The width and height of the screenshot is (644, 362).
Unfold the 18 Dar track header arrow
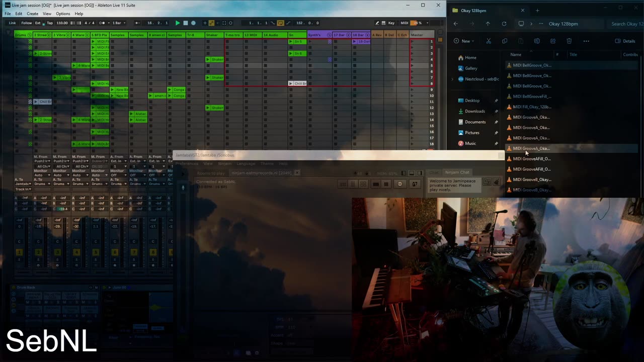point(367,35)
